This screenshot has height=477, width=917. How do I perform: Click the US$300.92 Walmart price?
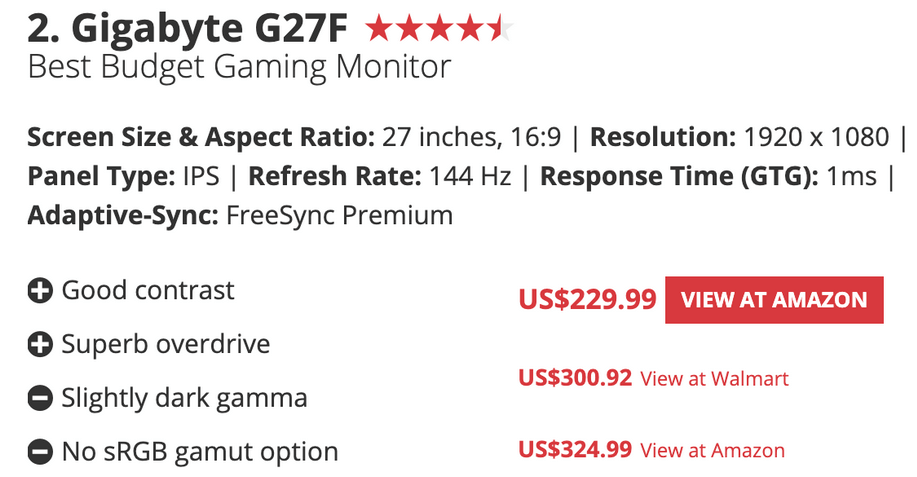[x=575, y=378]
